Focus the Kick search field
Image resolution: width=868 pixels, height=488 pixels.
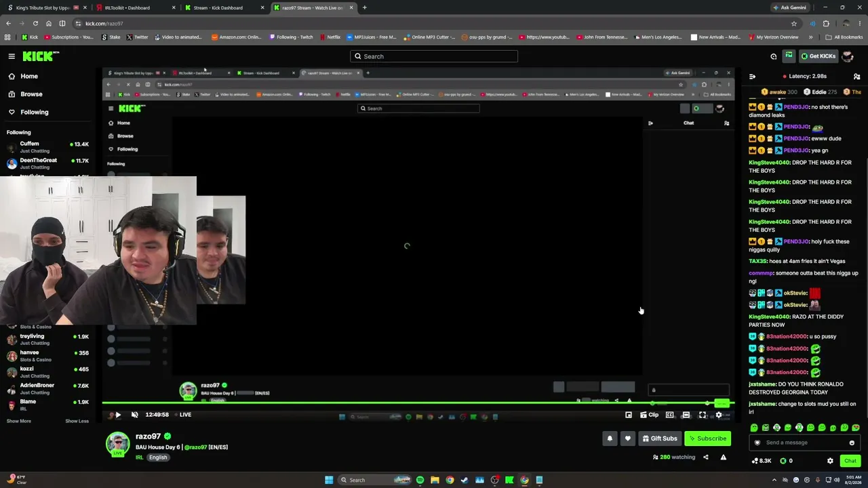(x=434, y=56)
